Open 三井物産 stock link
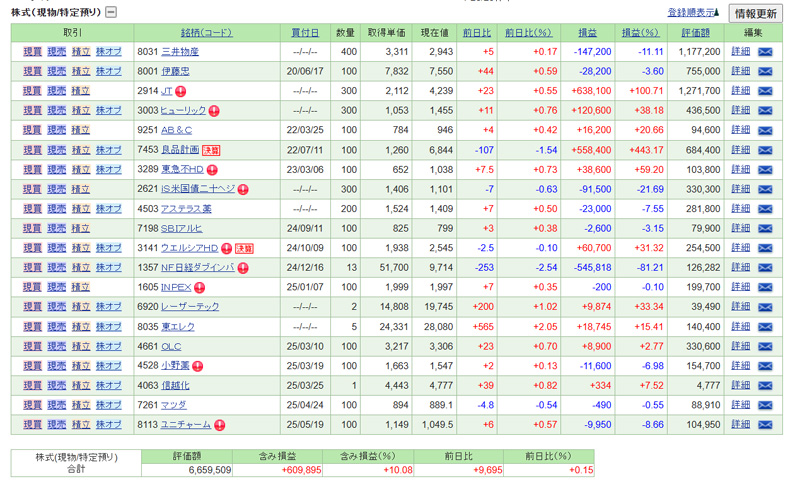 180,52
